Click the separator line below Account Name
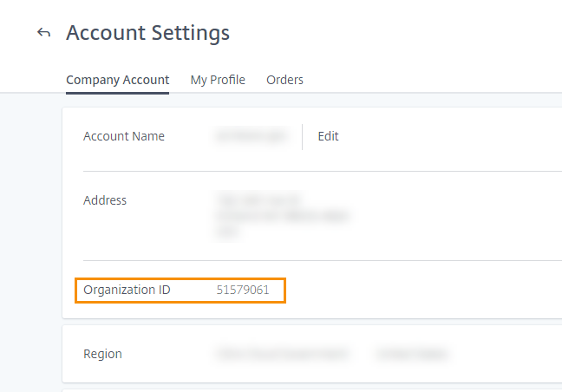 click(321, 171)
